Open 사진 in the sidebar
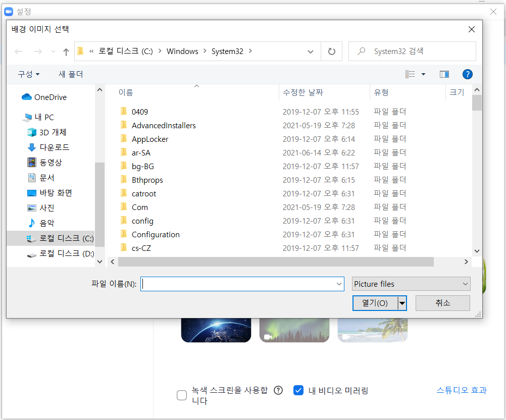Image resolution: width=506 pixels, height=420 pixels. [x=41, y=208]
